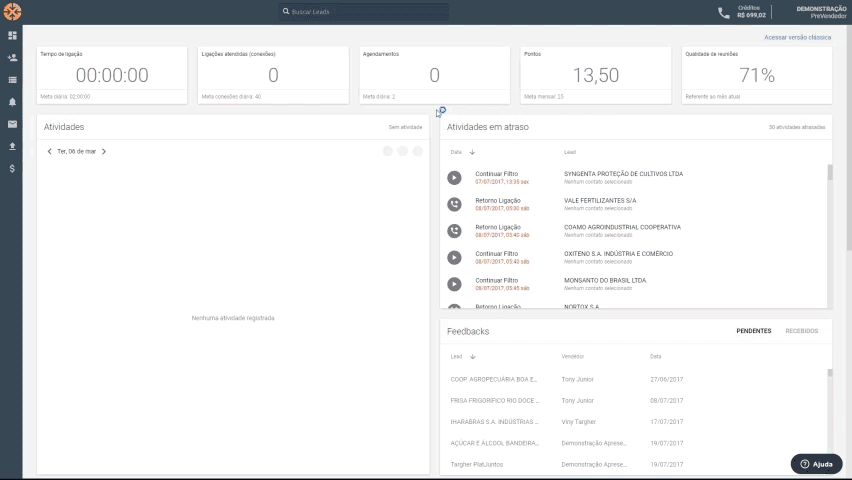The image size is (852, 480).
Task: Open DEMONSTRAÇÃO user profile menu
Action: coord(821,13)
